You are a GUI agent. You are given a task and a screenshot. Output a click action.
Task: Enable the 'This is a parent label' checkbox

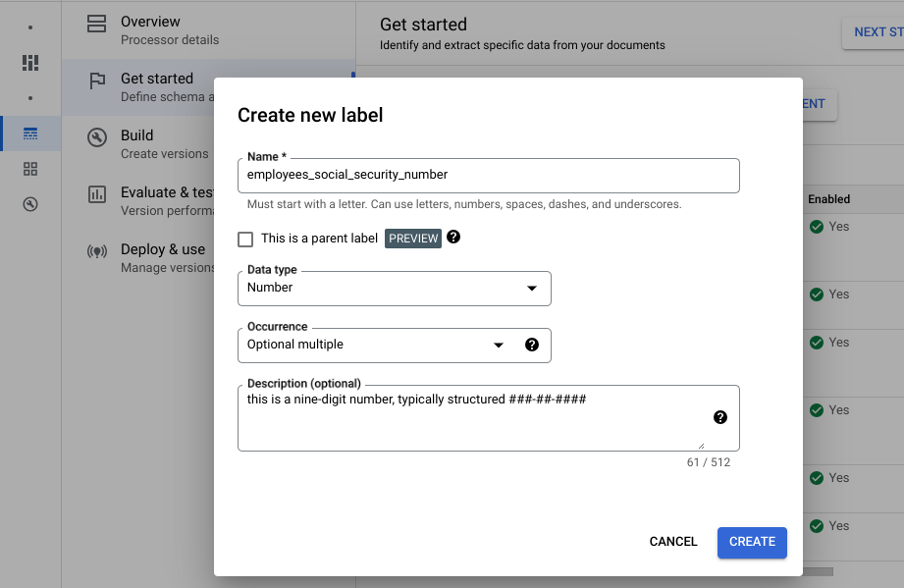(x=245, y=239)
